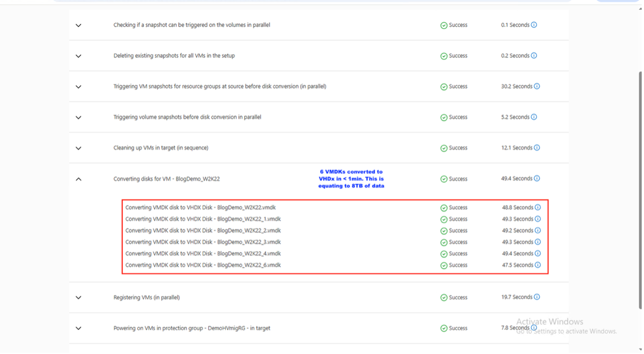Click success checkmark on Converting disks for VM row
Screen dimensions: 644x354
[444, 179]
